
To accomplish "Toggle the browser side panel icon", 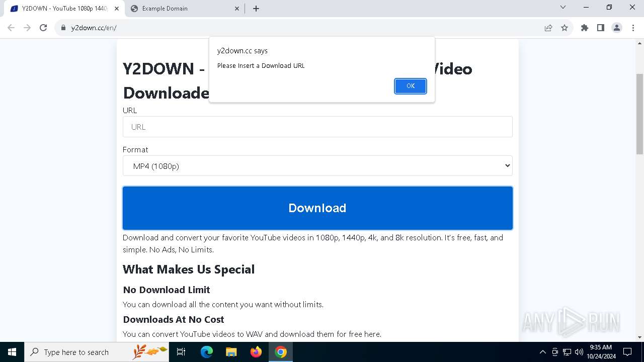I will click(601, 28).
